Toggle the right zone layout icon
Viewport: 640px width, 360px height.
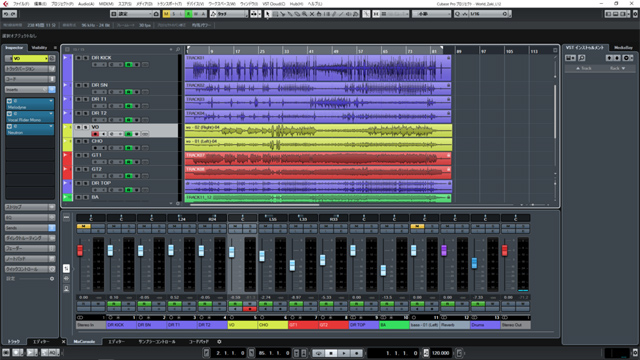623,14
